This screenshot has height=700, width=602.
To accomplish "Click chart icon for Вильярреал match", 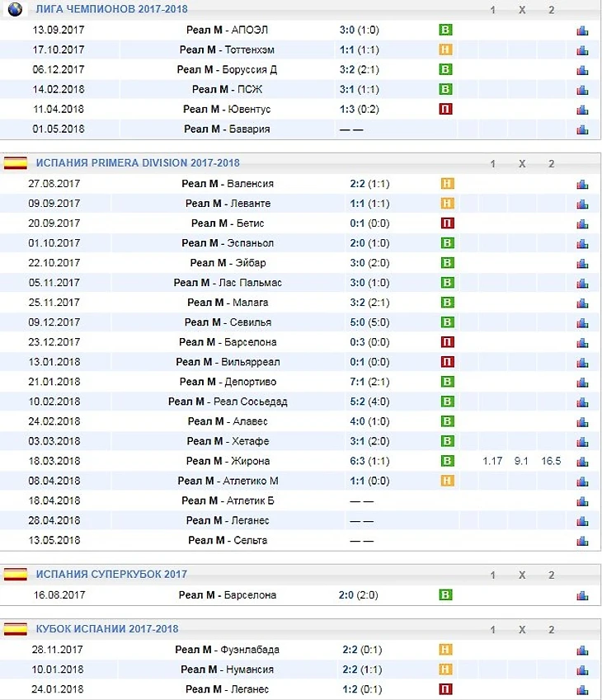I will (582, 362).
